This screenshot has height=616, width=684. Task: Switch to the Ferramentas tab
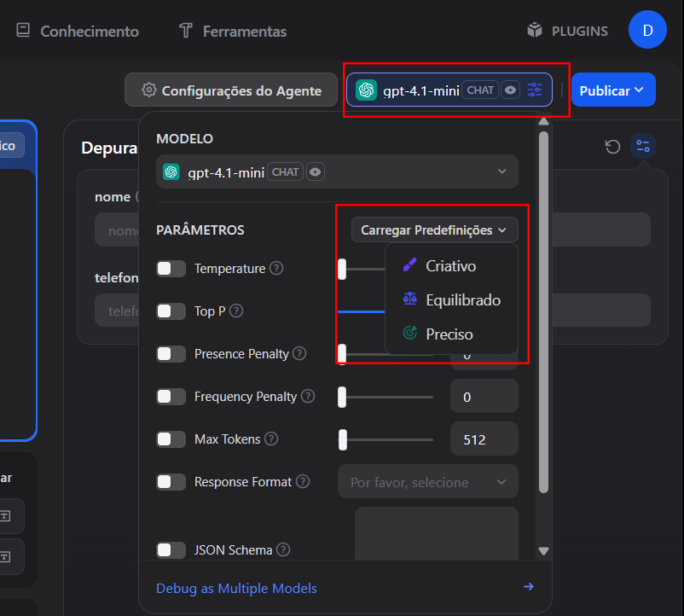click(233, 31)
